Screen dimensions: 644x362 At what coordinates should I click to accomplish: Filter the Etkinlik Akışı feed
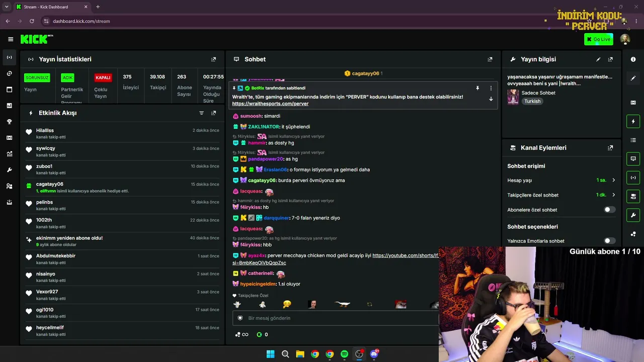201,113
